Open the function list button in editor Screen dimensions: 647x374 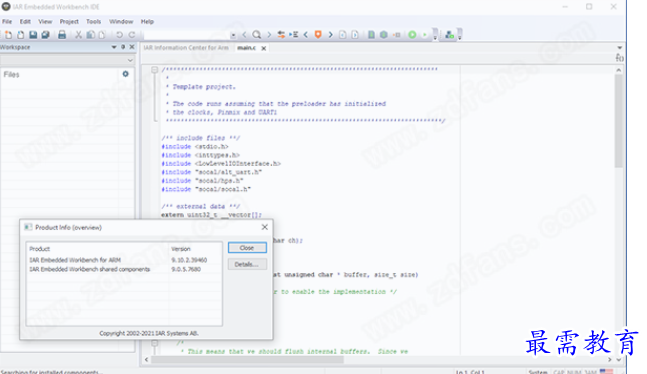(x=619, y=58)
